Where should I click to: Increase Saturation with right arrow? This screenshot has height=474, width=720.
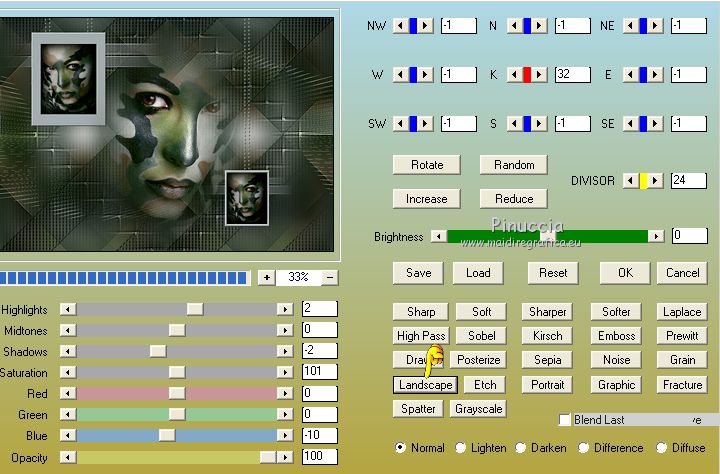285,372
